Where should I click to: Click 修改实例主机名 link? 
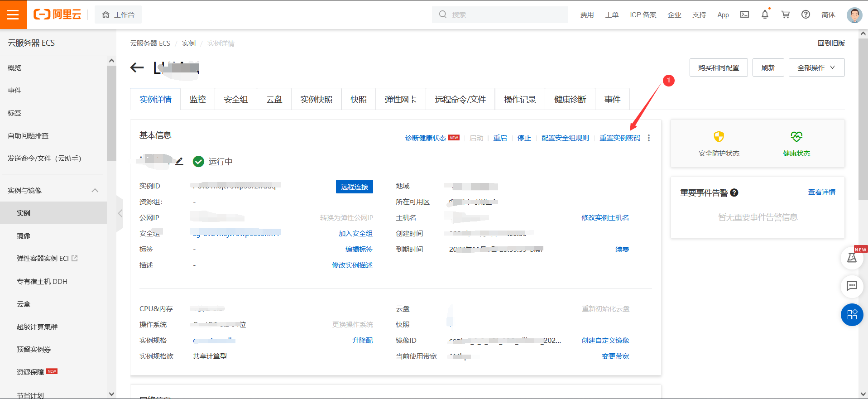click(x=605, y=218)
